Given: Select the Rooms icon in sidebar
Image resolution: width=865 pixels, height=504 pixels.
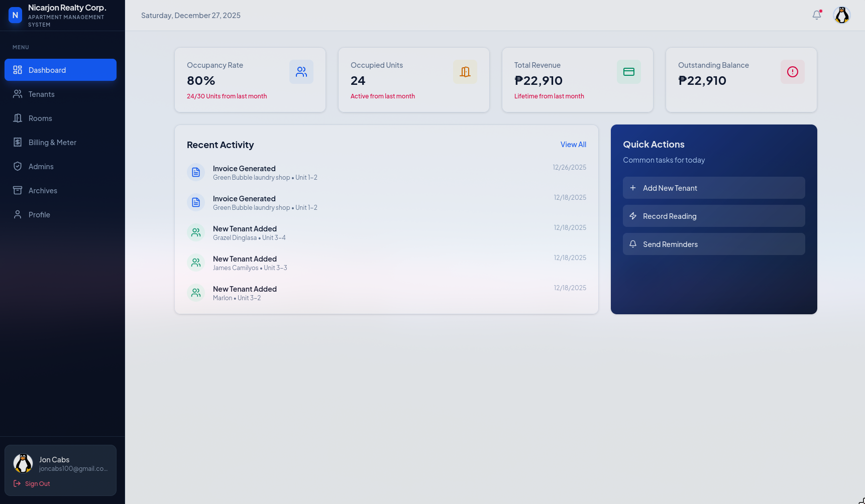Looking at the screenshot, I should (18, 118).
